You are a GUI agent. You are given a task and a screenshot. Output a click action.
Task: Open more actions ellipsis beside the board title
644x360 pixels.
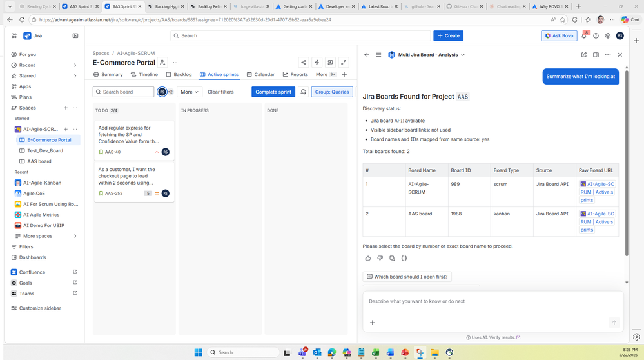[175, 63]
